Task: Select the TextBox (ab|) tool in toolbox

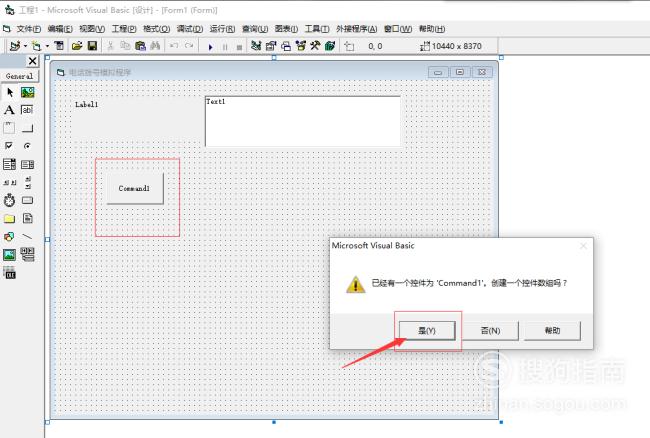Action: 27,110
